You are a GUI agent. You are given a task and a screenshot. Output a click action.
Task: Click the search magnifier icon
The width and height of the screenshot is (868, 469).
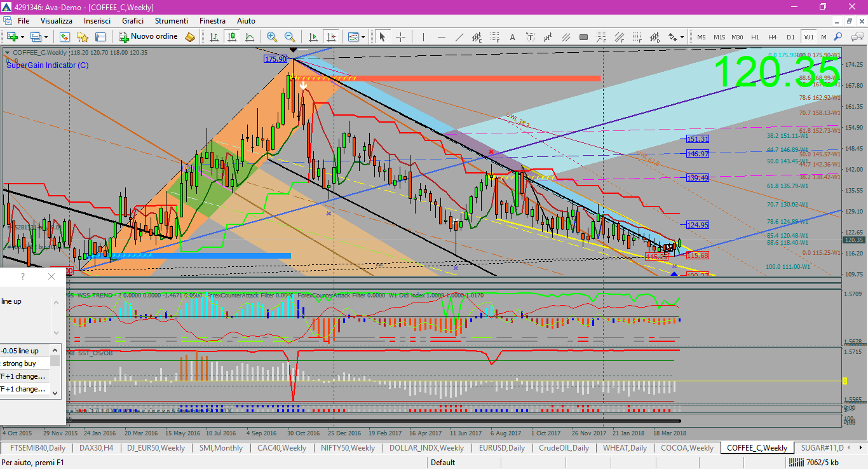[x=837, y=37]
